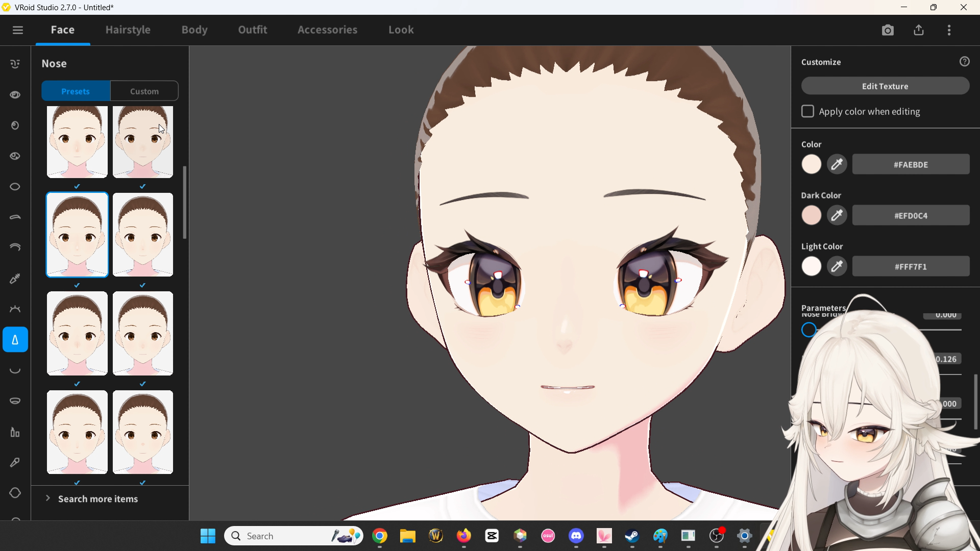Select the Mouth category icon in sidebar
The width and height of the screenshot is (980, 551).
point(15,371)
